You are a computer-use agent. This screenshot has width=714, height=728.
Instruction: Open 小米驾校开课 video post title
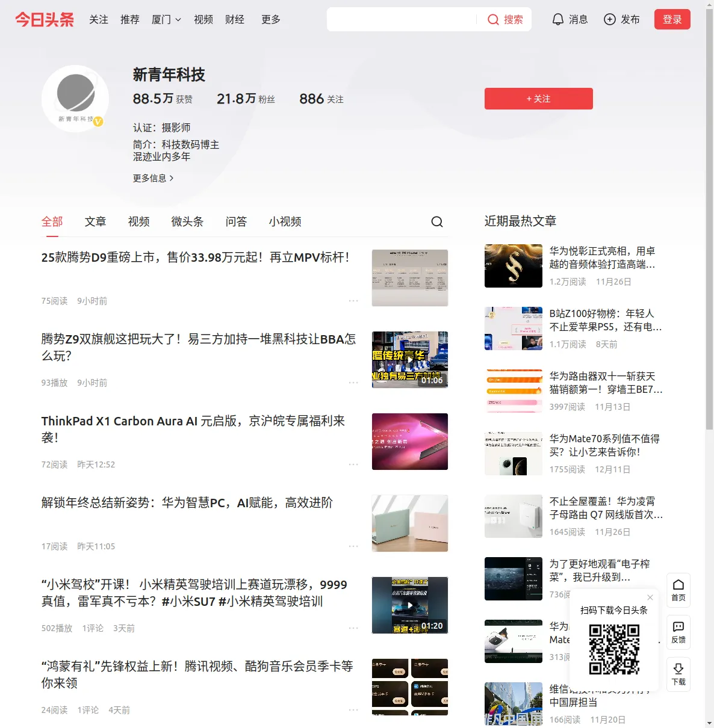coord(194,593)
